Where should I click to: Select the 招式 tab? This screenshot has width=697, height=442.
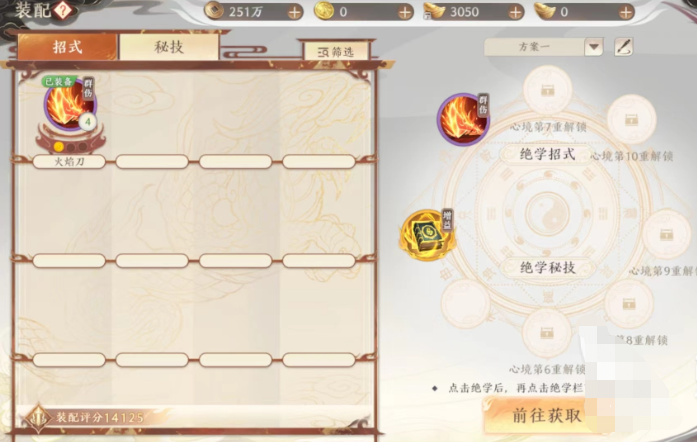(68, 47)
